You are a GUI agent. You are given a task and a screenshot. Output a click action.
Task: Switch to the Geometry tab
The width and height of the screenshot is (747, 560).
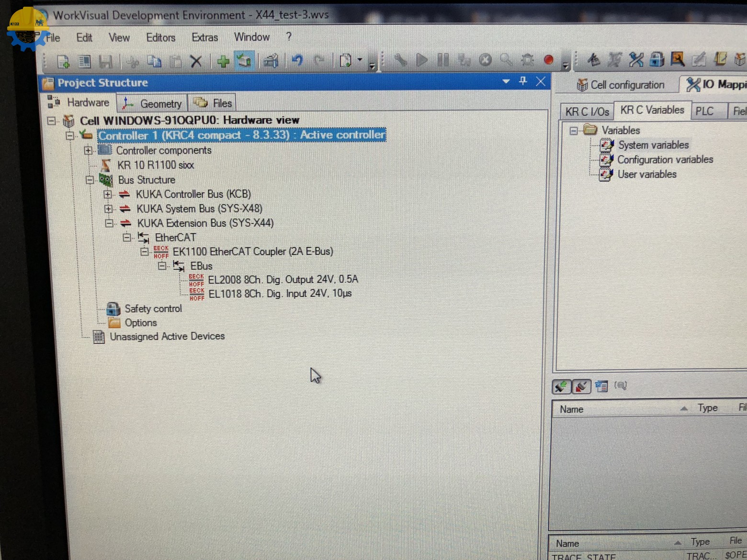(x=152, y=103)
